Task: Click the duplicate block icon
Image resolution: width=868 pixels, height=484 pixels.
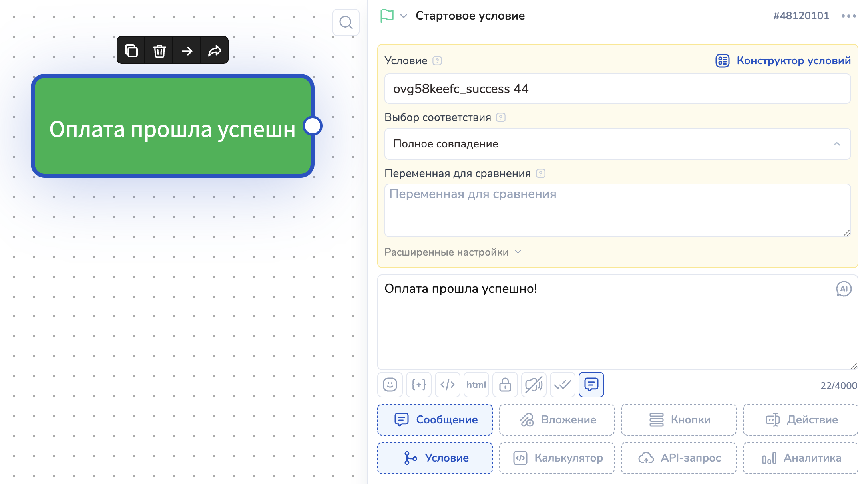Action: click(x=131, y=51)
